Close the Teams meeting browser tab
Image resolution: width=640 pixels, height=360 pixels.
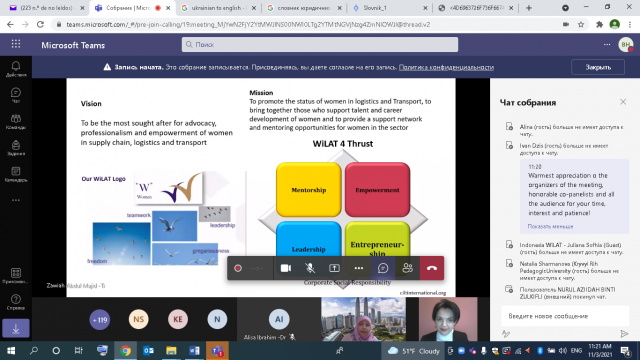168,8
